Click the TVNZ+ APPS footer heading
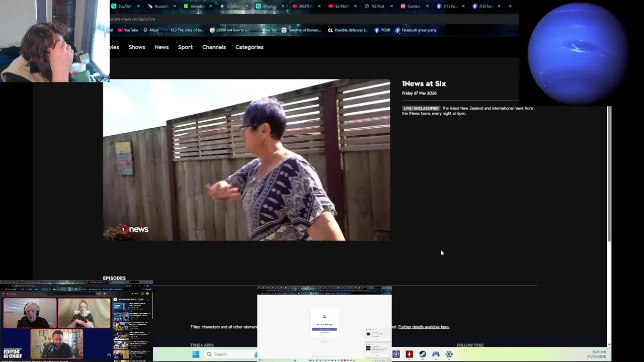 (x=202, y=345)
